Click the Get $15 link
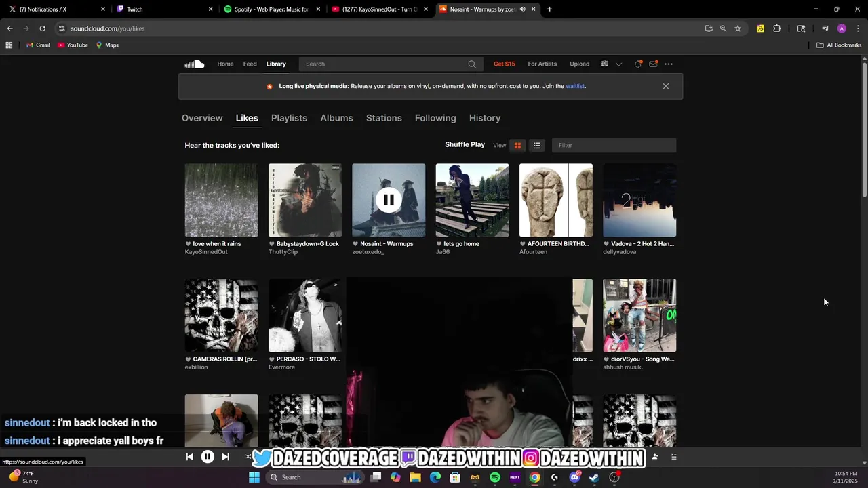This screenshot has width=868, height=488. (505, 64)
